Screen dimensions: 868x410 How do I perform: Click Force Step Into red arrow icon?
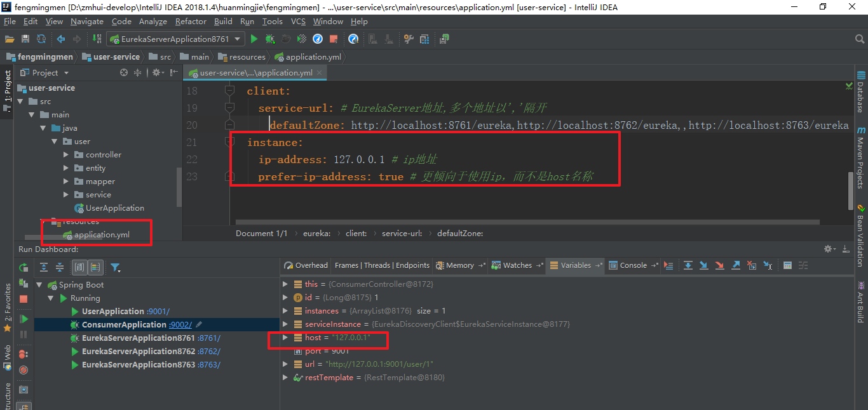point(719,265)
